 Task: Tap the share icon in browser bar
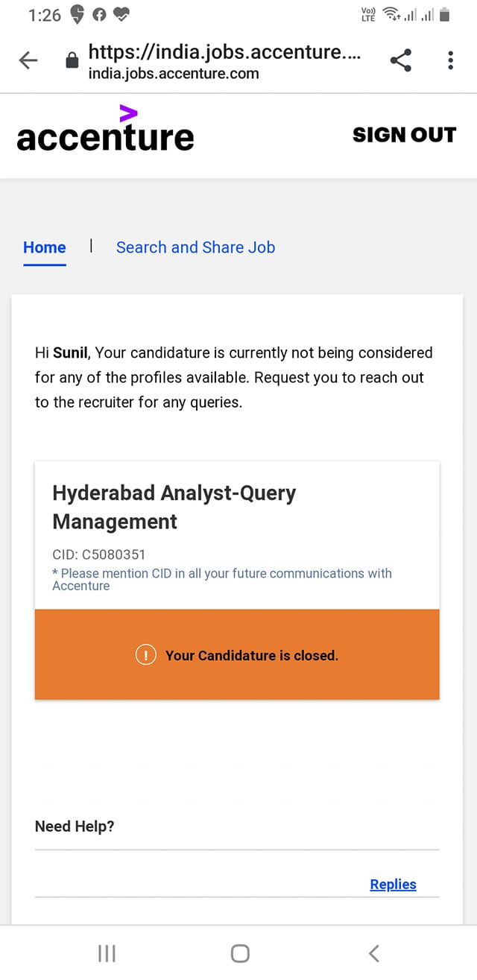401,60
